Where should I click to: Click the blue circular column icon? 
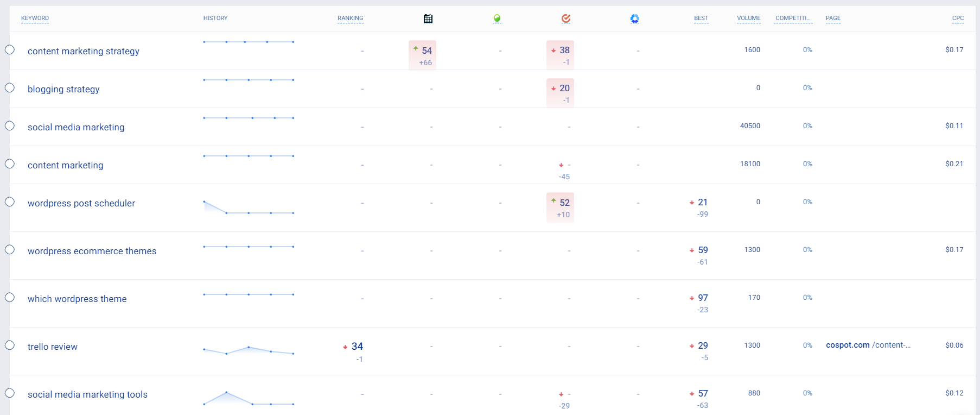pyautogui.click(x=635, y=19)
